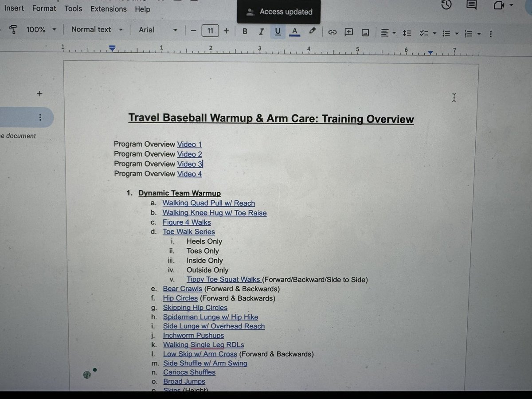Viewport: 532px width, 399px height.
Task: Open the Arial font dropdown
Action: [x=158, y=30]
